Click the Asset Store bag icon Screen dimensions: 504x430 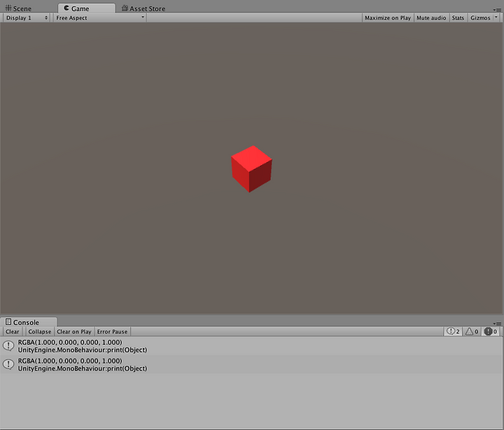pos(125,8)
